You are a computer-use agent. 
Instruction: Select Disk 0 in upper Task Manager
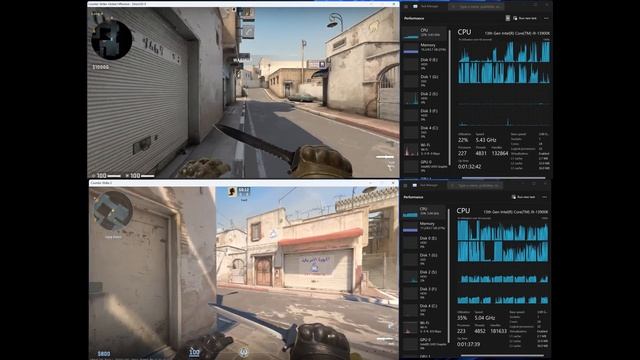coord(424,64)
